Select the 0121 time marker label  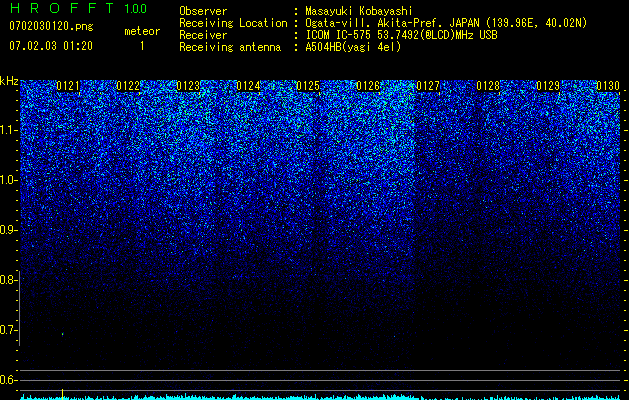click(x=68, y=86)
